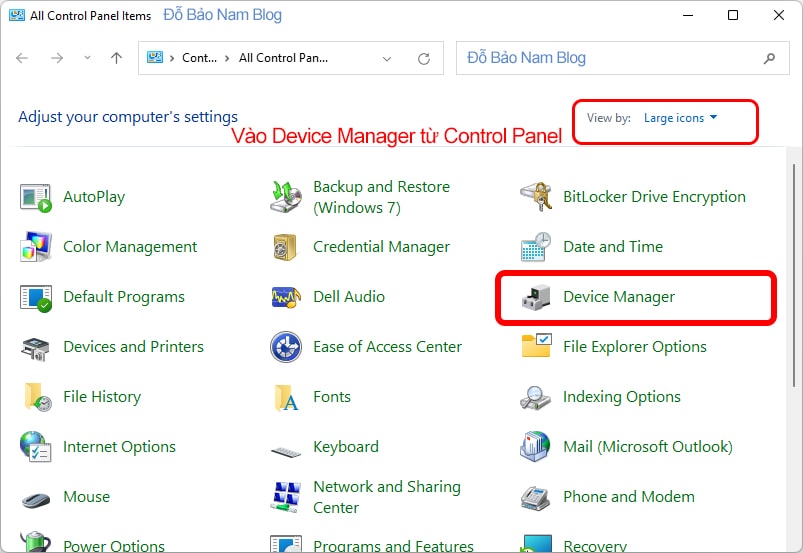Screen dimensions: 803x553
Task: Click the Date and Time link text
Action: (x=613, y=247)
